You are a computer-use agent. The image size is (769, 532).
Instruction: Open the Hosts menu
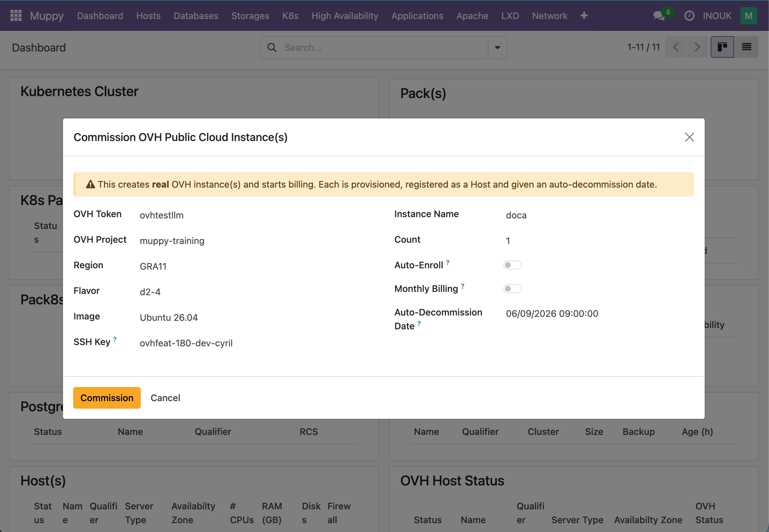click(x=148, y=16)
